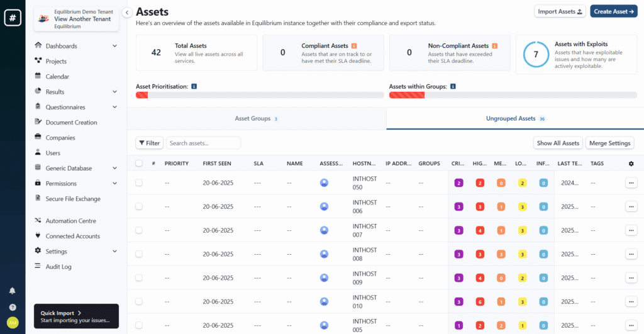Click the Calendar icon in sidebar

click(38, 77)
